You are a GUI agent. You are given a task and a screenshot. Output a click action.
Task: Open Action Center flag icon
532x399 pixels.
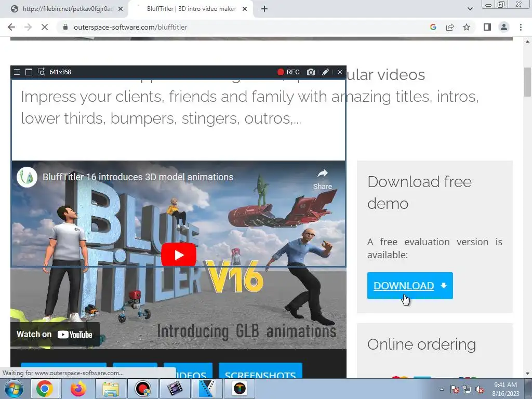pyautogui.click(x=454, y=389)
